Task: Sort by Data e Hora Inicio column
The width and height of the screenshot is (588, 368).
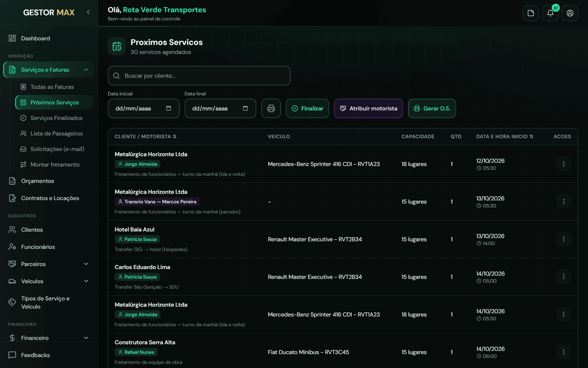Action: [505, 137]
